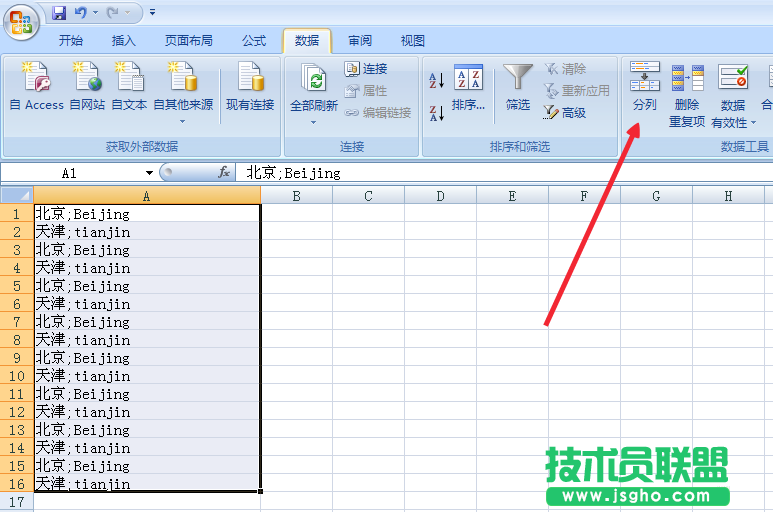Viewport: 773px width, 512px height.
Task: Expand the 自其他来源 sources dropdown
Action: pos(183,122)
